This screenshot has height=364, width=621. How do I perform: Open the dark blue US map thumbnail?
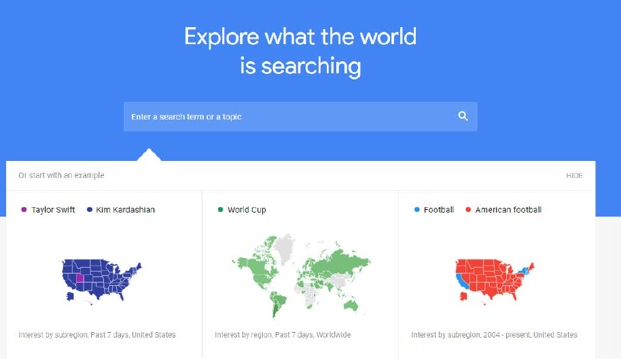[x=101, y=281]
